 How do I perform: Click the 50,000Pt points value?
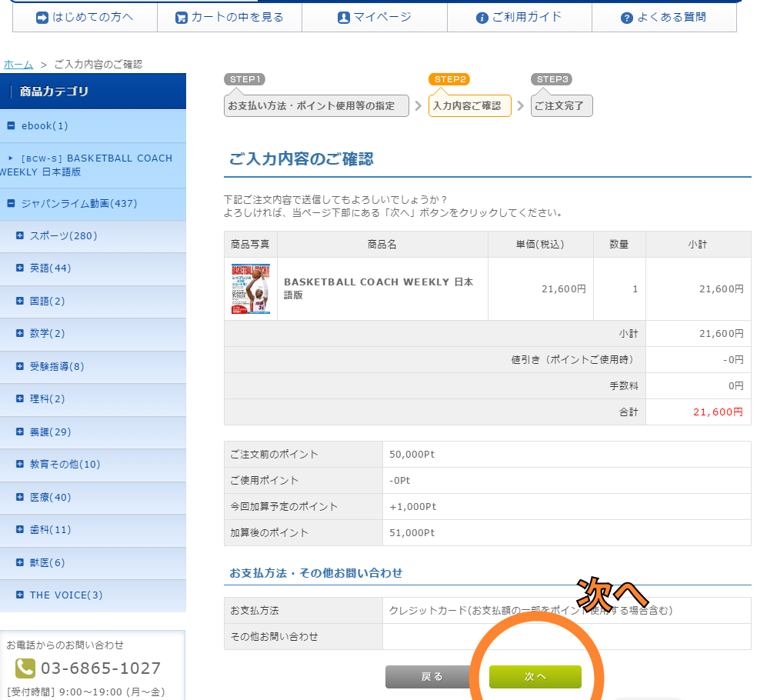[x=412, y=455]
